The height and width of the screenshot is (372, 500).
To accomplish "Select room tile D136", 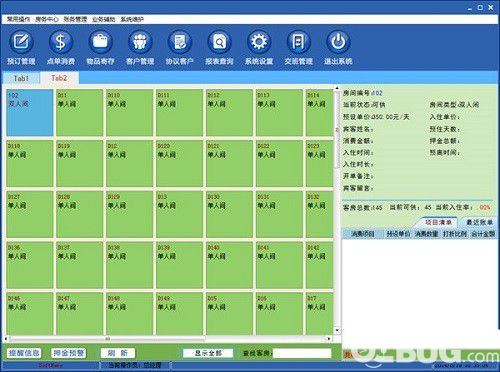I will 30,265.
